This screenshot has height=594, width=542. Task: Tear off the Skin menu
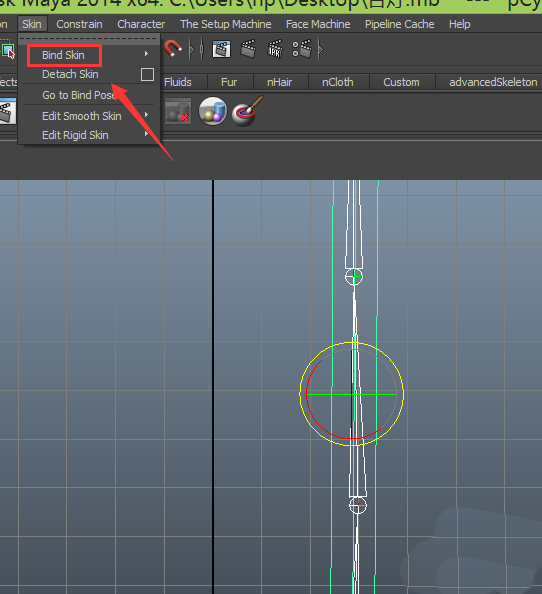point(89,38)
